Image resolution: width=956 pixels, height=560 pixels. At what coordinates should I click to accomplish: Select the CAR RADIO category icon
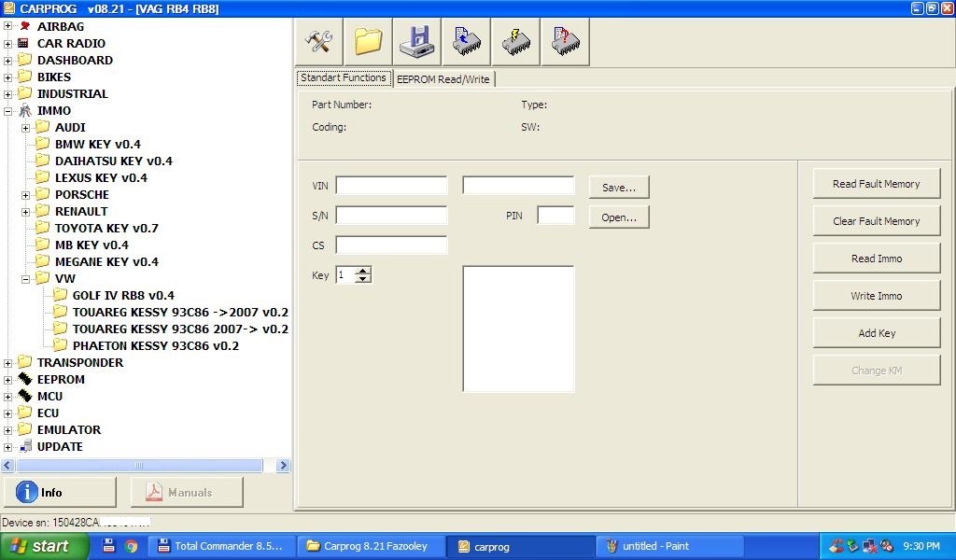(x=23, y=43)
